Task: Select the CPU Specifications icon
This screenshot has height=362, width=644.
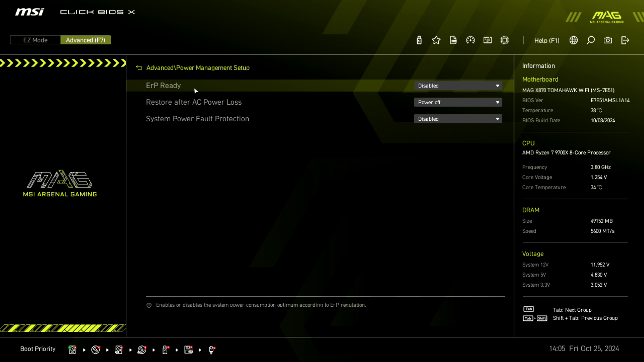Action: point(505,40)
